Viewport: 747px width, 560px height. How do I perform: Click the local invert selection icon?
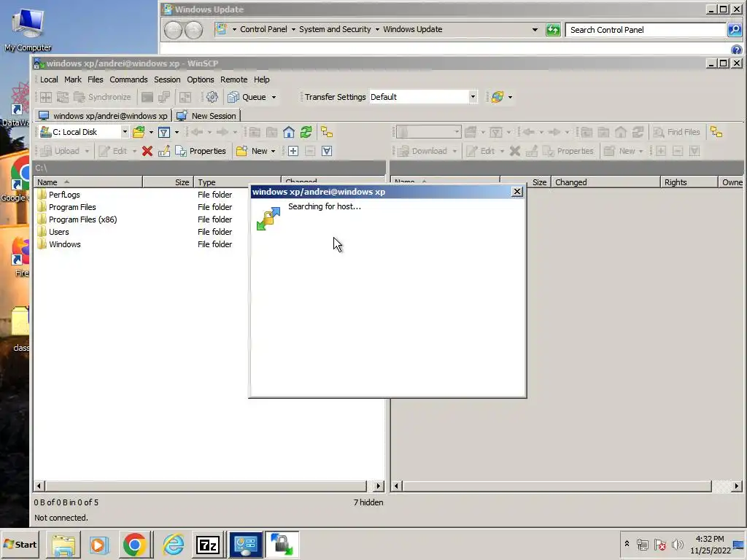(327, 151)
